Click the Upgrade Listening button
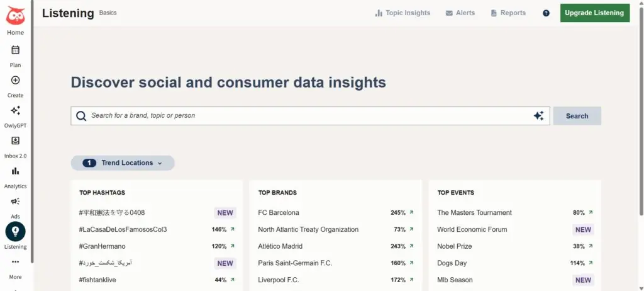644x291 pixels. [x=595, y=13]
